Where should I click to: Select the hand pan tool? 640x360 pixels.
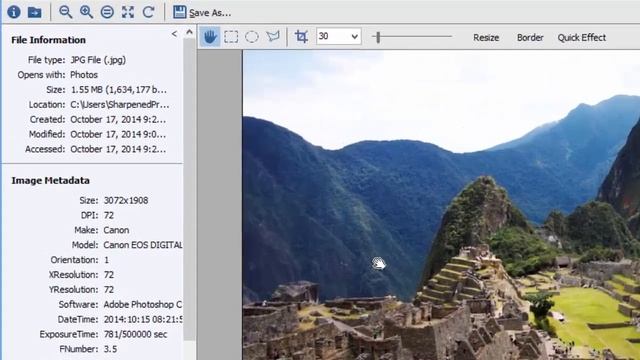[210, 37]
